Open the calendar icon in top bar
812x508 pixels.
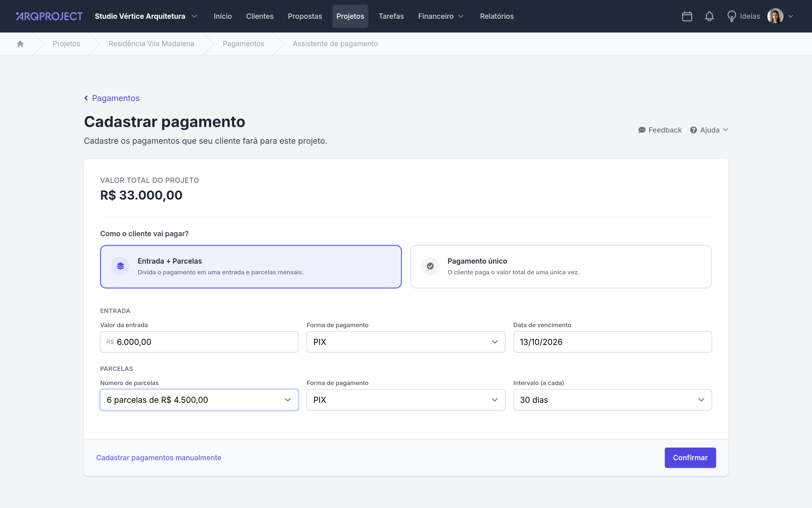[687, 16]
